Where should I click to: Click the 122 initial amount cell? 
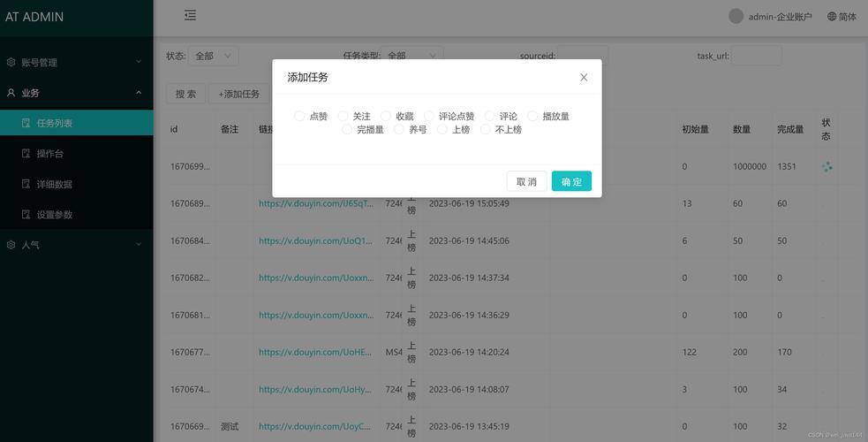[690, 352]
